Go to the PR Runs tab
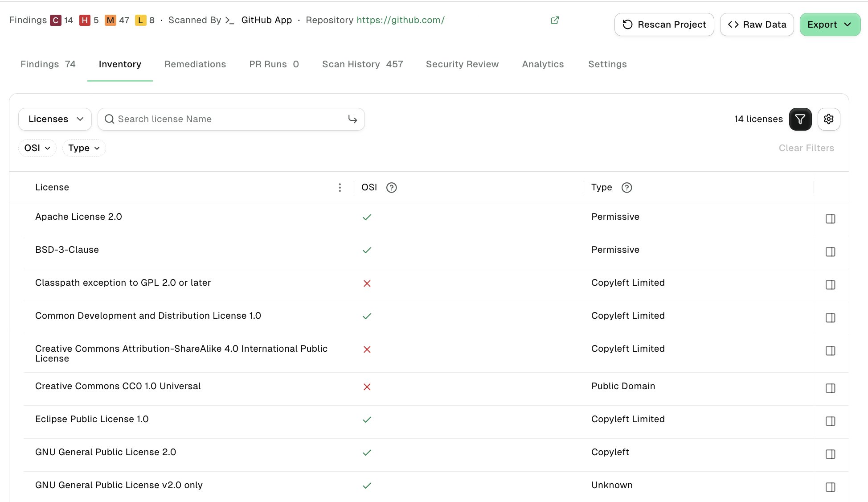 click(274, 64)
